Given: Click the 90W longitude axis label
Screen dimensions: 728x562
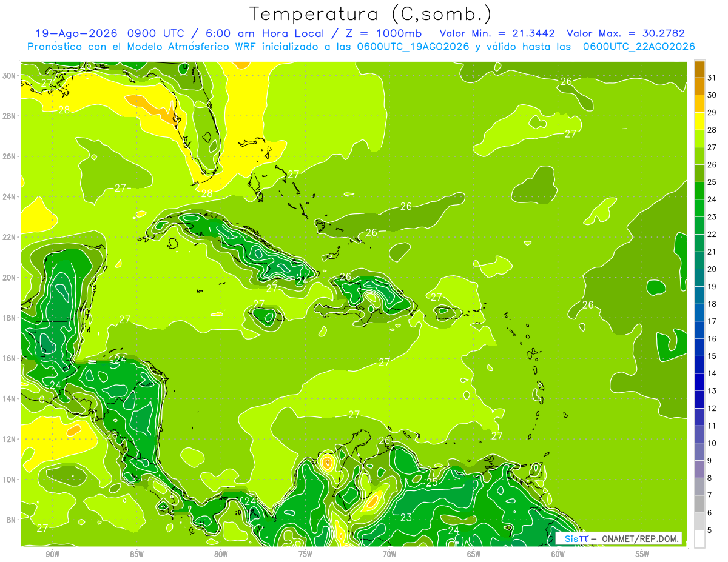Looking at the screenshot, I should pos(53,554).
